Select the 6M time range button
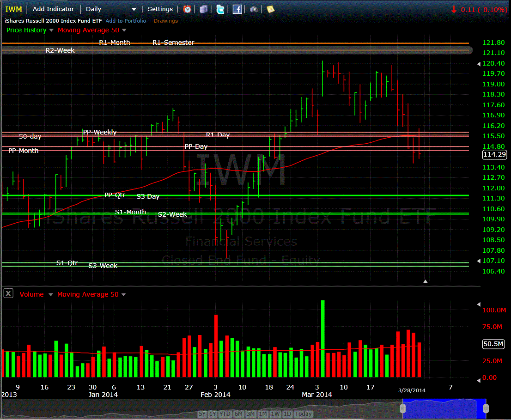511x420 pixels. [238, 414]
